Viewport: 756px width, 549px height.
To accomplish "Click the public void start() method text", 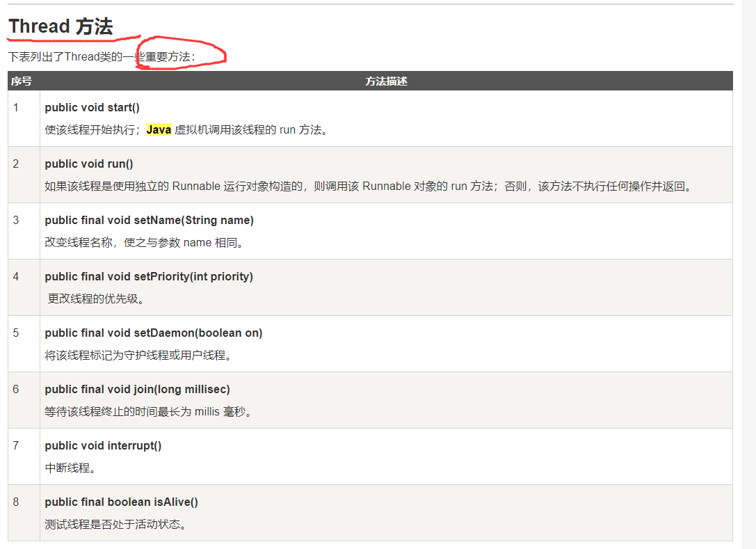I will (x=92, y=108).
